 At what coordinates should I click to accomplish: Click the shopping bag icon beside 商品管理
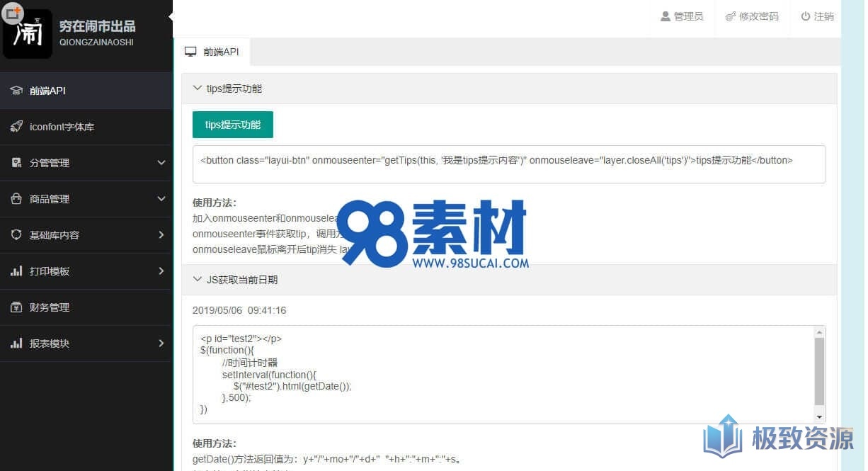[16, 199]
